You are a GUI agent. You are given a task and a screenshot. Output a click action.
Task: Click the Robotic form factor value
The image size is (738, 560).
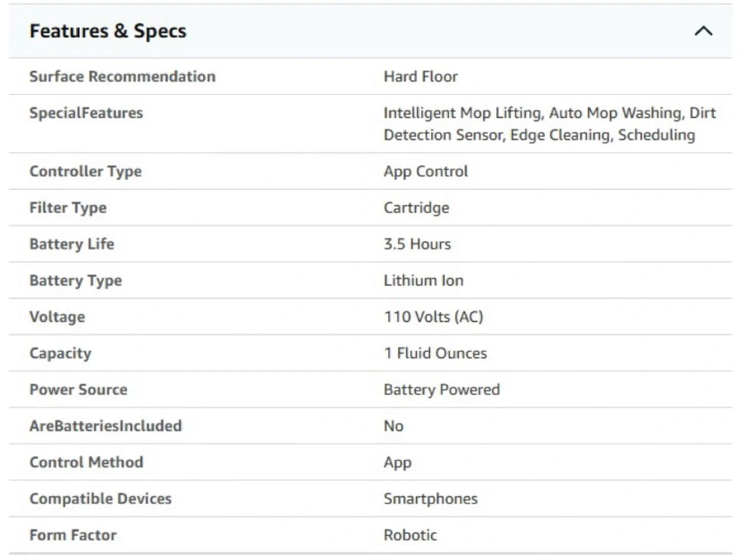[x=411, y=535]
